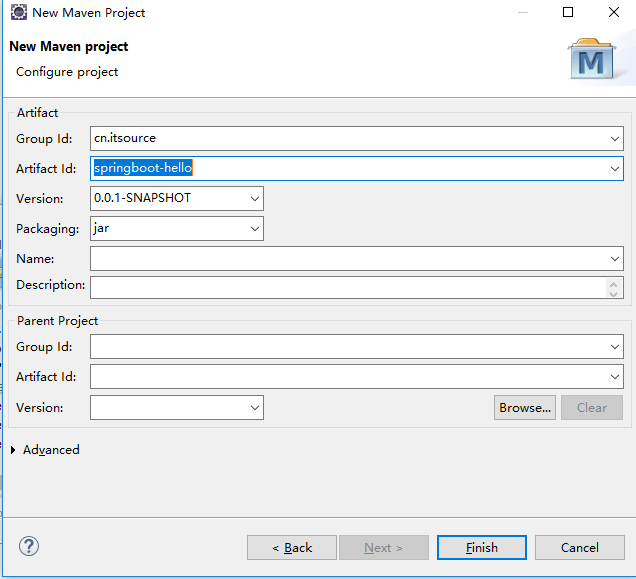
Task: Open Parent Project Group Id dropdown
Action: coord(615,347)
